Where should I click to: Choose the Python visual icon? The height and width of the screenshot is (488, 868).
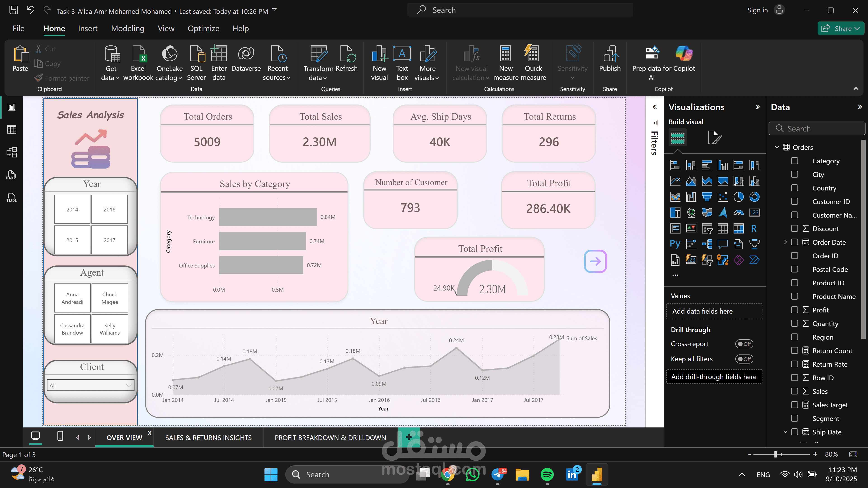(x=675, y=244)
